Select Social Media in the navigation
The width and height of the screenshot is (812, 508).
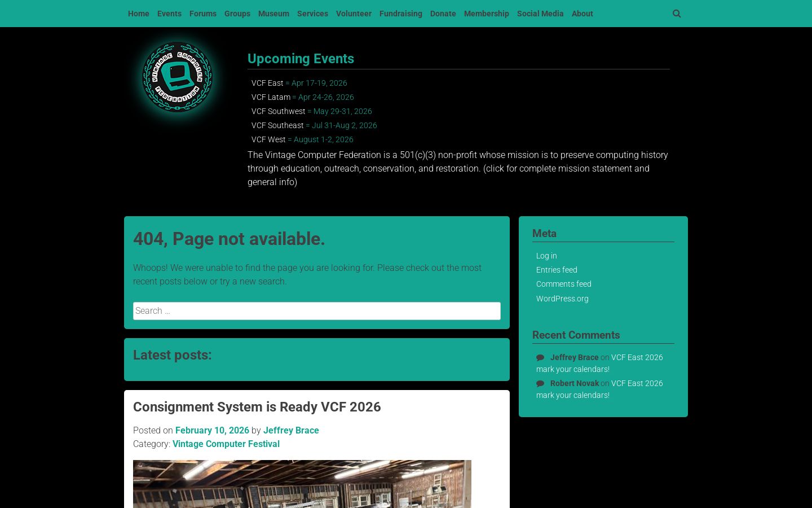540,14
